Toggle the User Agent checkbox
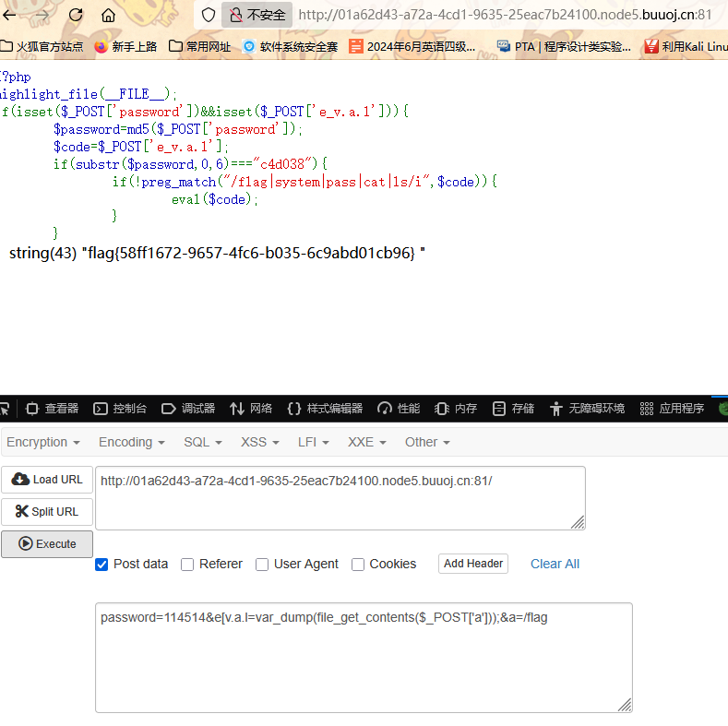The height and width of the screenshot is (726, 728). (x=262, y=565)
